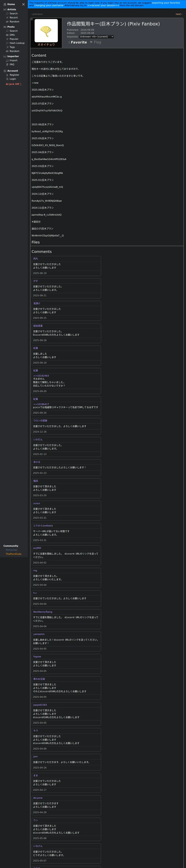The height and width of the screenshot is (868, 186).
Task: Click commenter name 琥珀青葉
Action: [38, 326]
